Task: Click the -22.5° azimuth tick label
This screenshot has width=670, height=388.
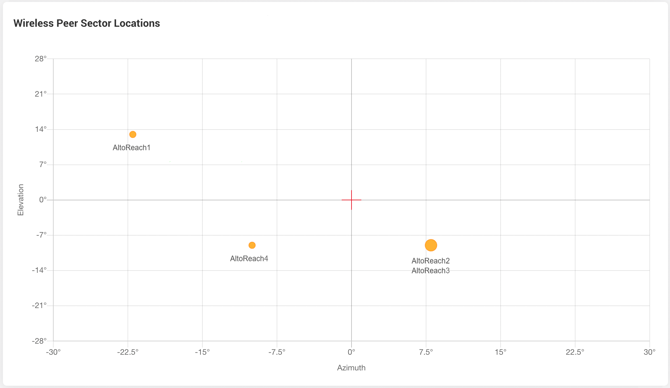Action: pyautogui.click(x=128, y=352)
